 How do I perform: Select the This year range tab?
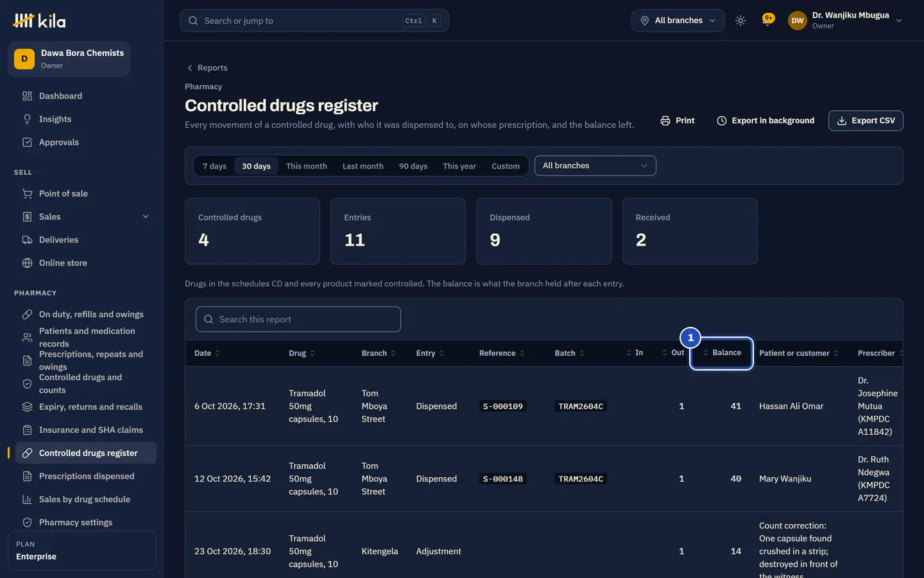(x=459, y=166)
